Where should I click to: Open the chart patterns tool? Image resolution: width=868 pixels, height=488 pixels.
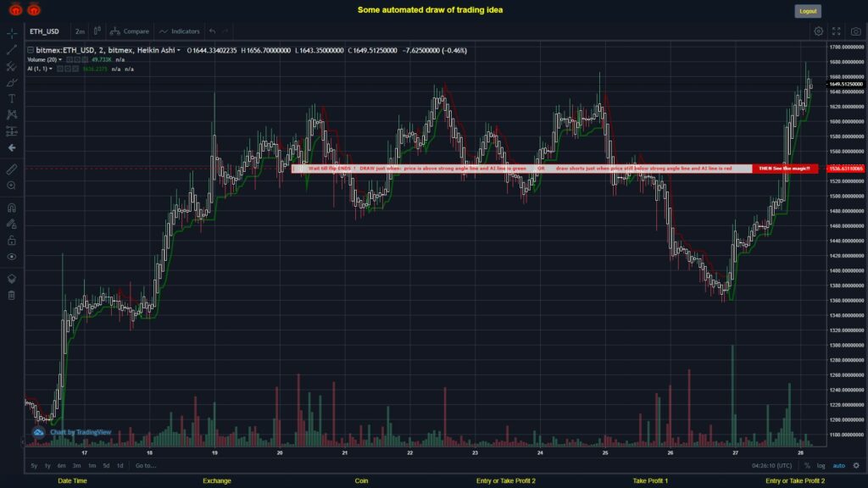tap(12, 114)
